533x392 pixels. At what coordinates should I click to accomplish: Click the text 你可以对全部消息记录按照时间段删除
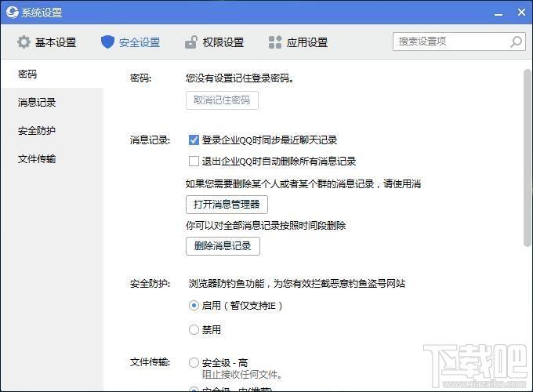pos(266,225)
